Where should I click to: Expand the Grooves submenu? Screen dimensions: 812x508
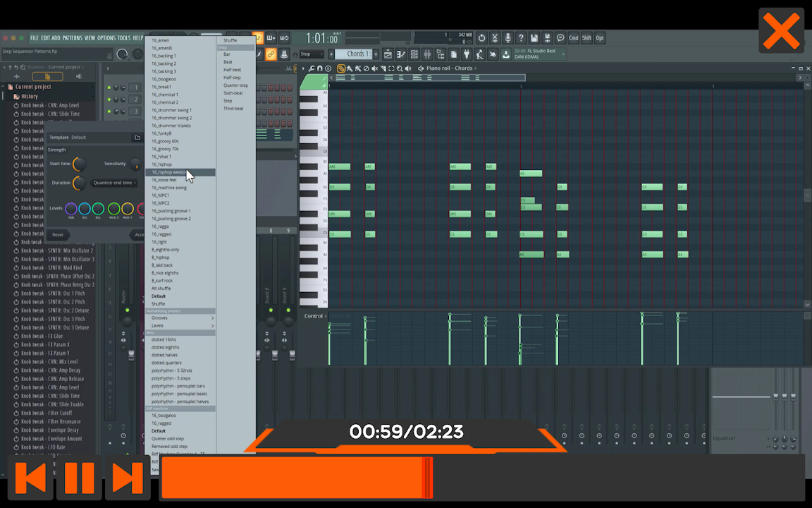(180, 318)
